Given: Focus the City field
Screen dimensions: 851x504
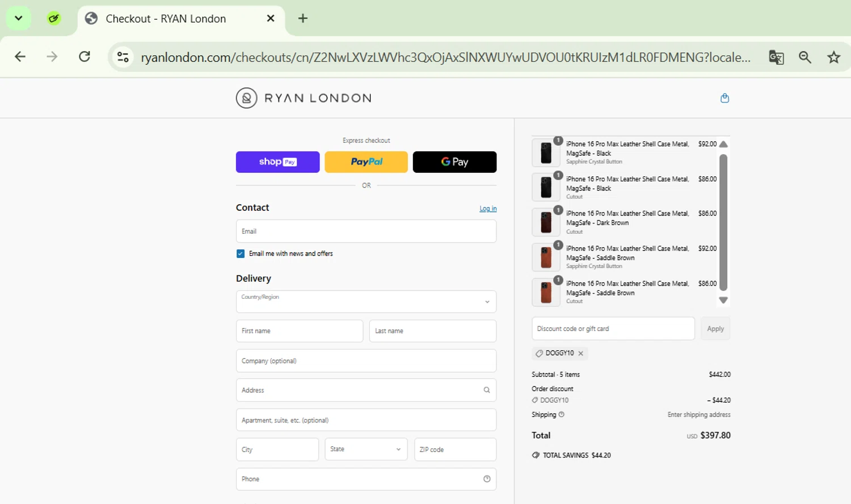Looking at the screenshot, I should 277,450.
